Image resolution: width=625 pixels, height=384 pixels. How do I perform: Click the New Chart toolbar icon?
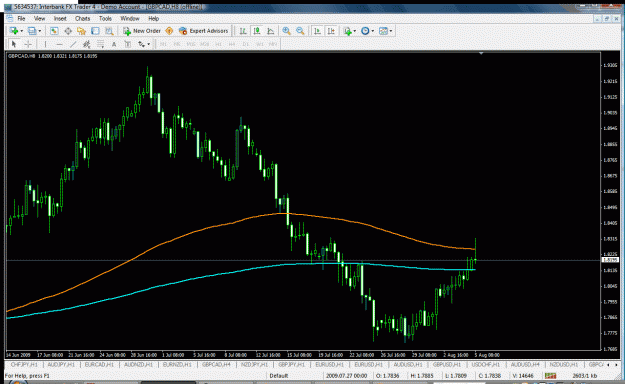click(x=14, y=31)
